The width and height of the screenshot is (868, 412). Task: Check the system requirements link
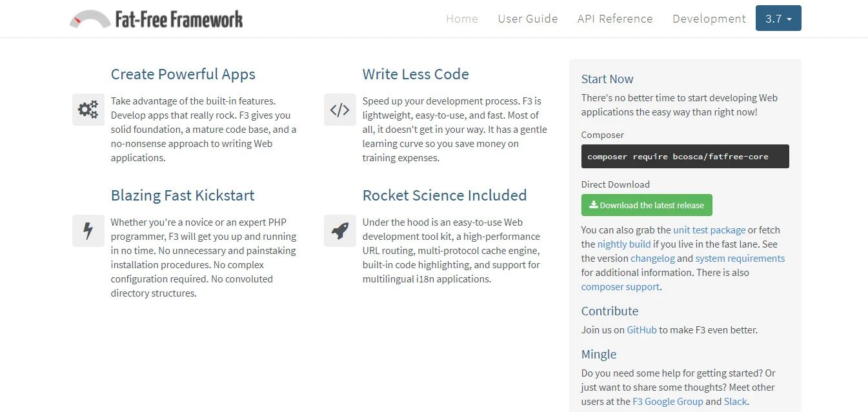point(740,258)
